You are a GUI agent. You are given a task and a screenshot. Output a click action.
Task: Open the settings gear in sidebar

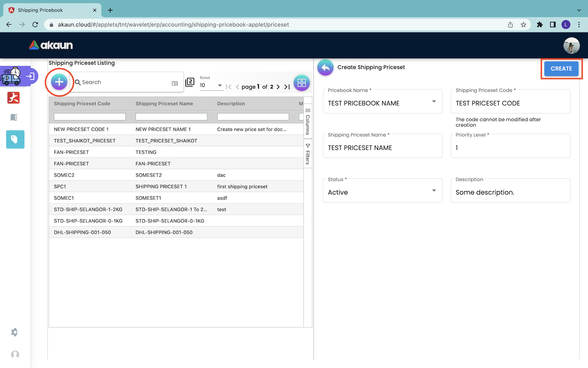tap(14, 332)
